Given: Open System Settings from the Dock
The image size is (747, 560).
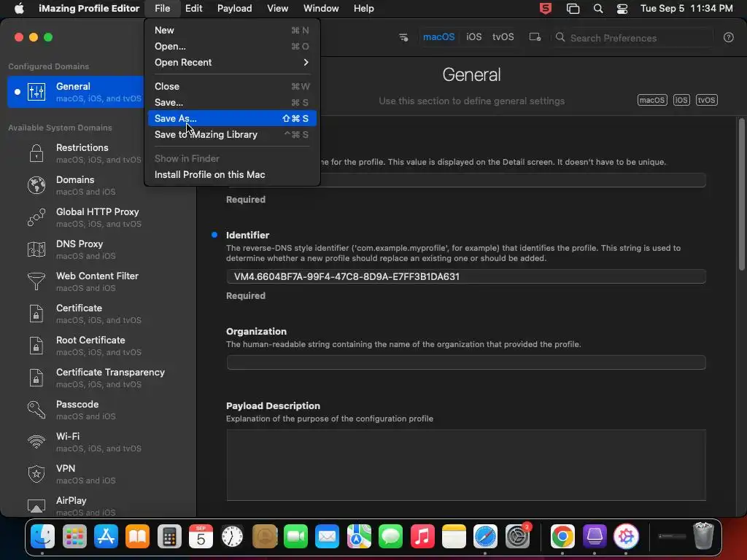Looking at the screenshot, I should 517,537.
